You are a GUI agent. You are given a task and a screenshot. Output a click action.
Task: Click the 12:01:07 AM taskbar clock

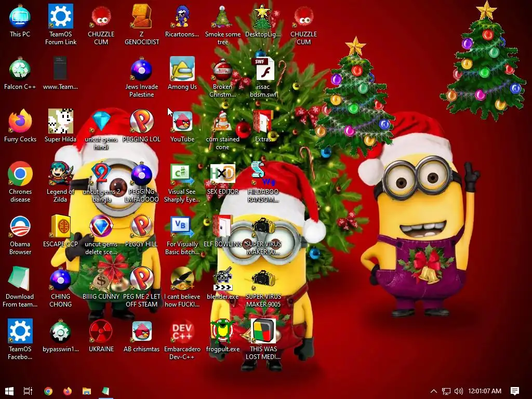pos(485,391)
